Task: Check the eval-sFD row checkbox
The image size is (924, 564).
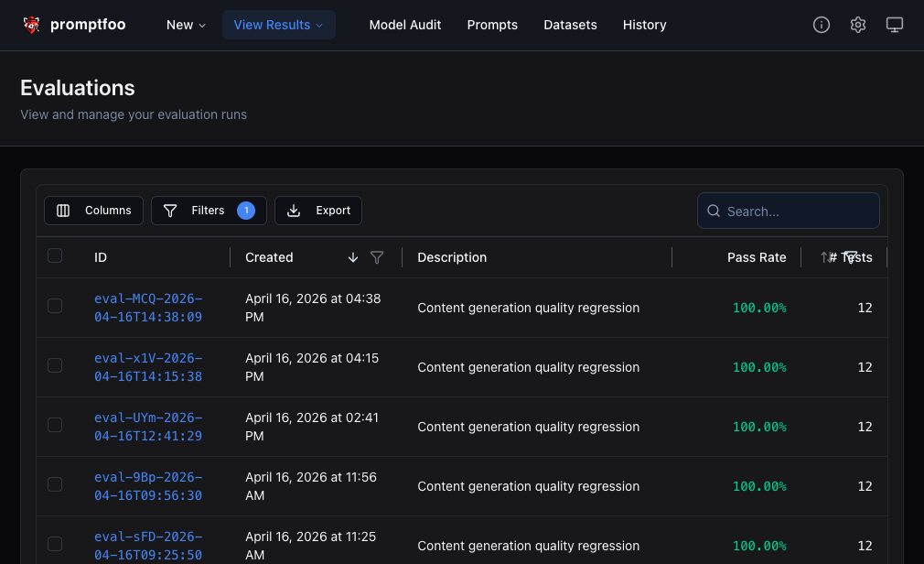Action: point(55,544)
